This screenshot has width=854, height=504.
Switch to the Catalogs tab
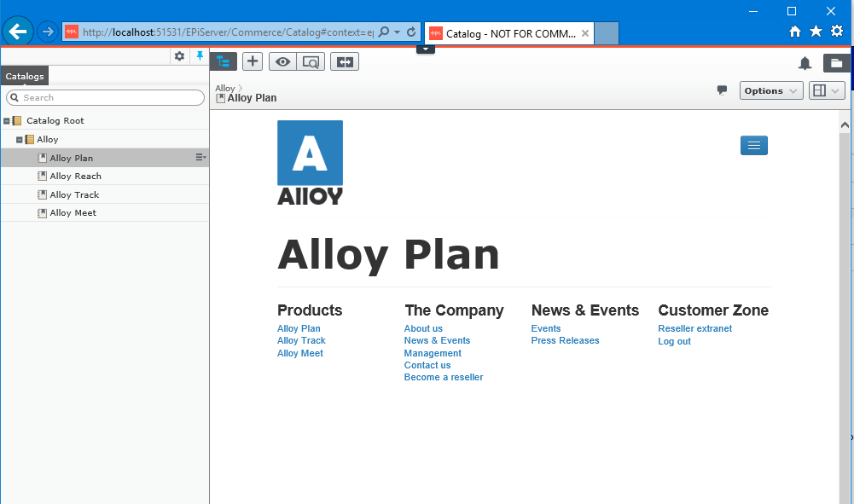(x=24, y=76)
